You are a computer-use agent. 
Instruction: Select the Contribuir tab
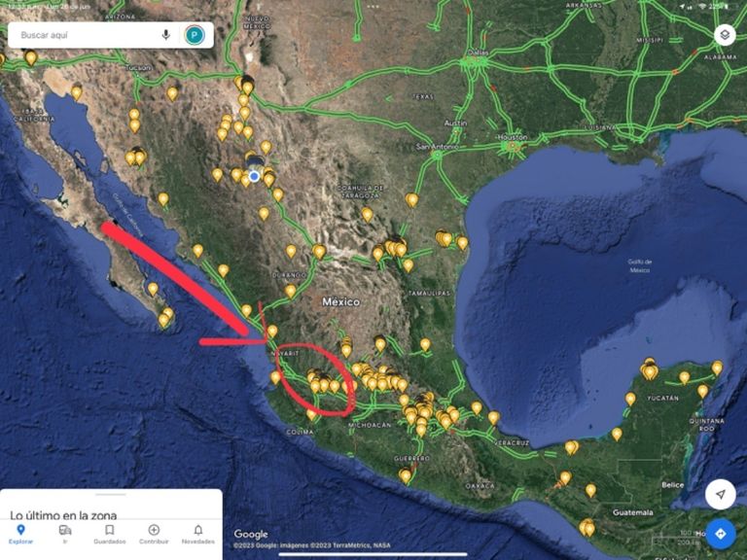pos(154,535)
